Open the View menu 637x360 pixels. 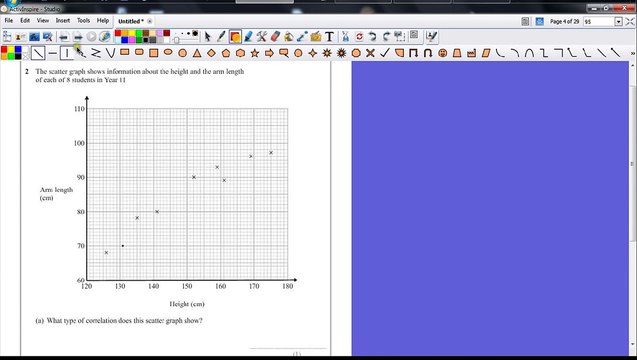[x=43, y=20]
